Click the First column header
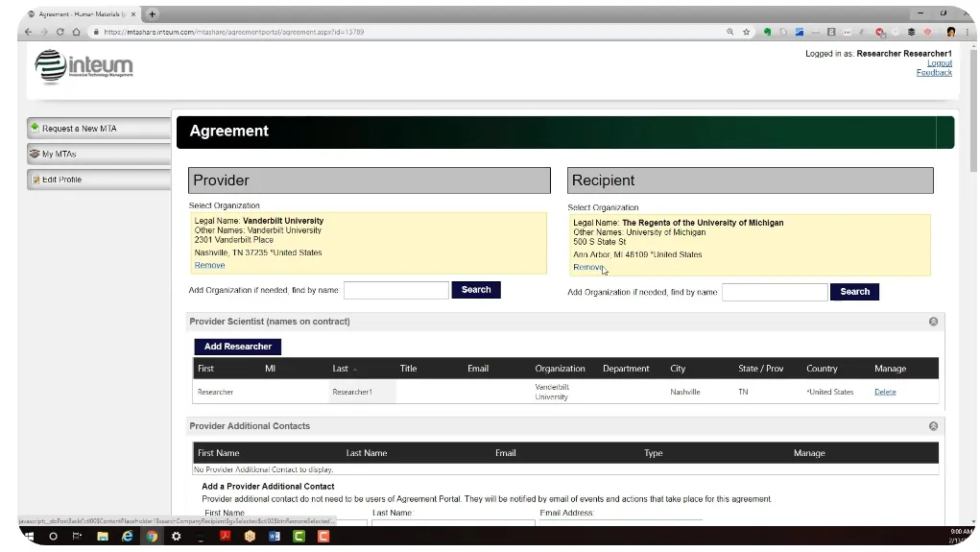 pos(205,369)
